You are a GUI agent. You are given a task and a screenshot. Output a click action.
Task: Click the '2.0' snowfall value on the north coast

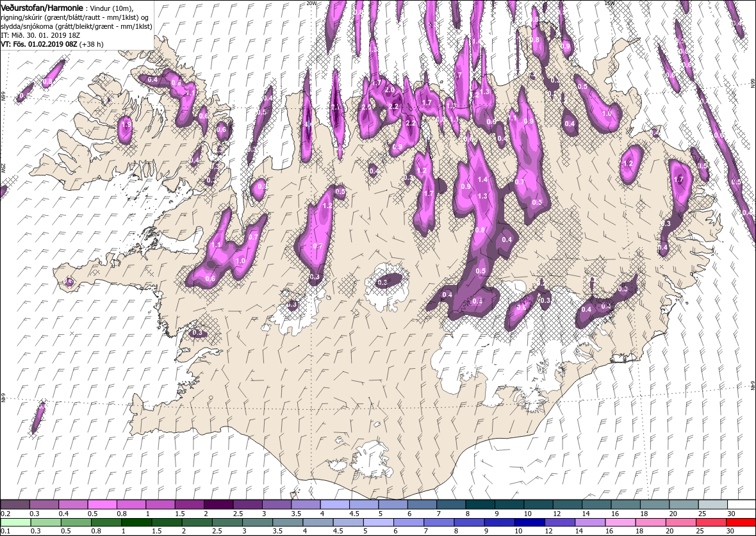pos(390,90)
